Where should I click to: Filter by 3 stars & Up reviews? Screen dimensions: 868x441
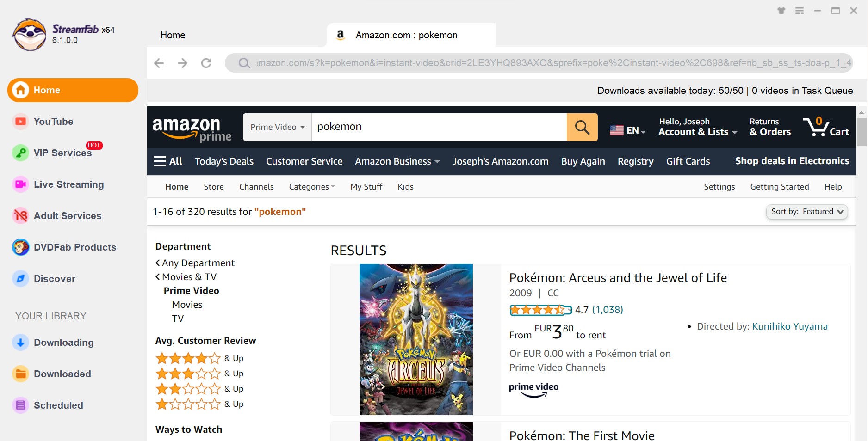(x=199, y=374)
